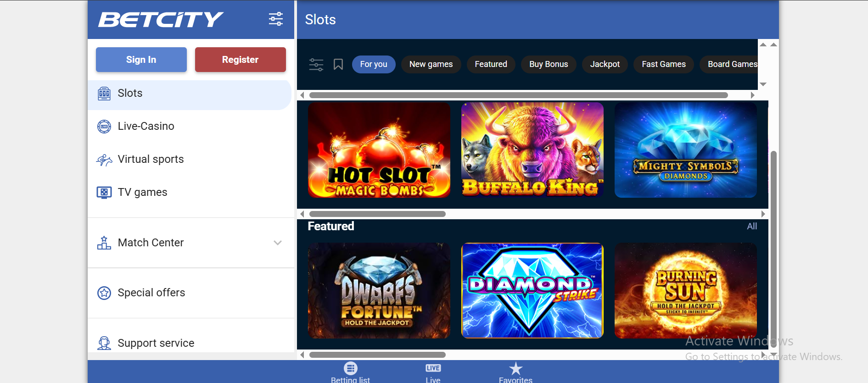The height and width of the screenshot is (383, 868).
Task: Expand the Match Center chevron
Action: click(x=278, y=243)
